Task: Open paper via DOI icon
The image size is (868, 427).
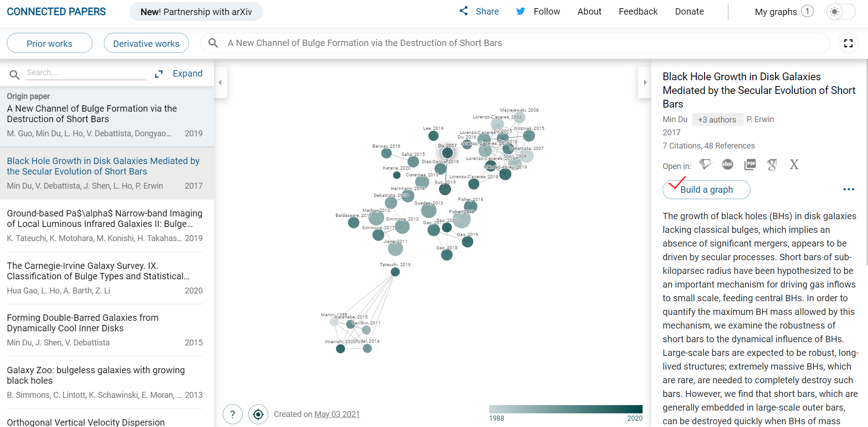Action: 728,165
